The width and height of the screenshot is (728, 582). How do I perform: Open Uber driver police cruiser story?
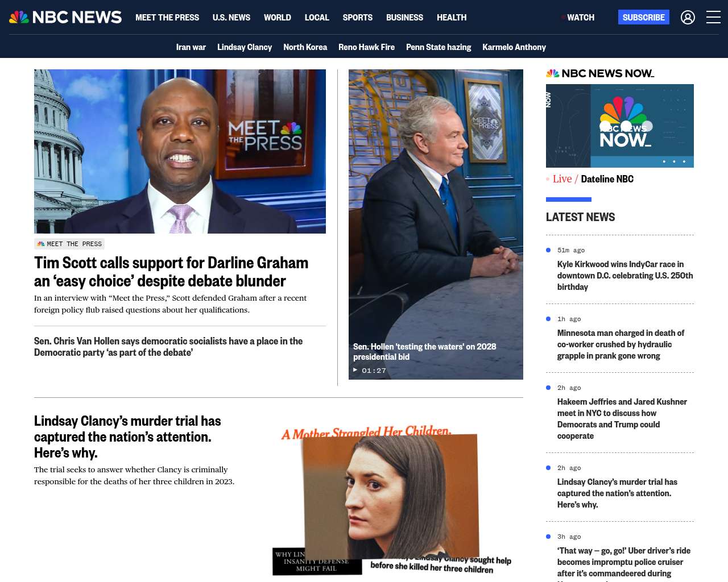coord(624,563)
